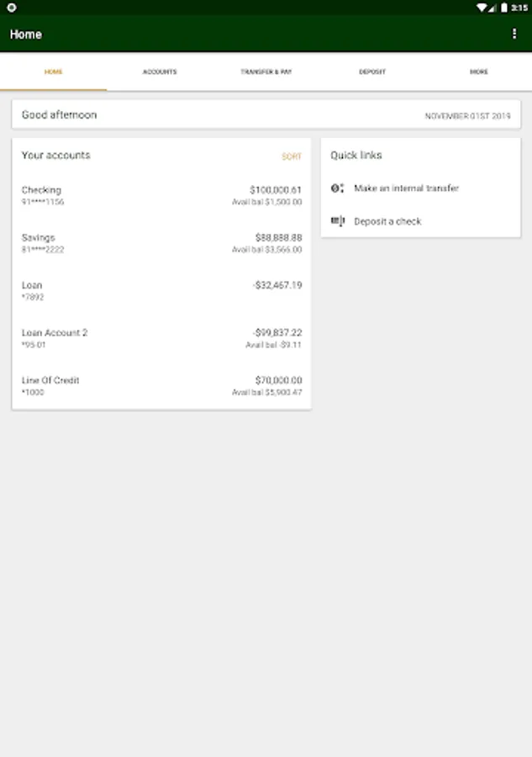Click the internal transfer icon
The height and width of the screenshot is (757, 532).
point(337,188)
